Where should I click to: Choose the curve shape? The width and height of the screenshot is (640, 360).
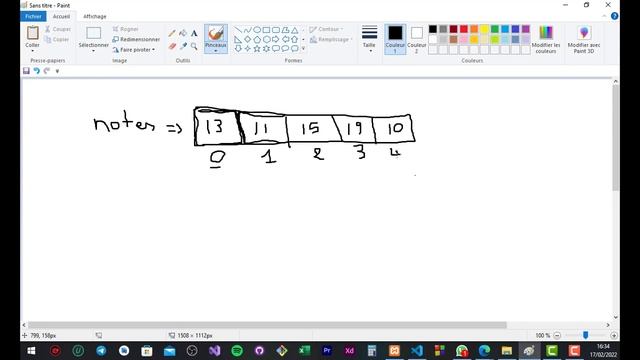(247, 30)
